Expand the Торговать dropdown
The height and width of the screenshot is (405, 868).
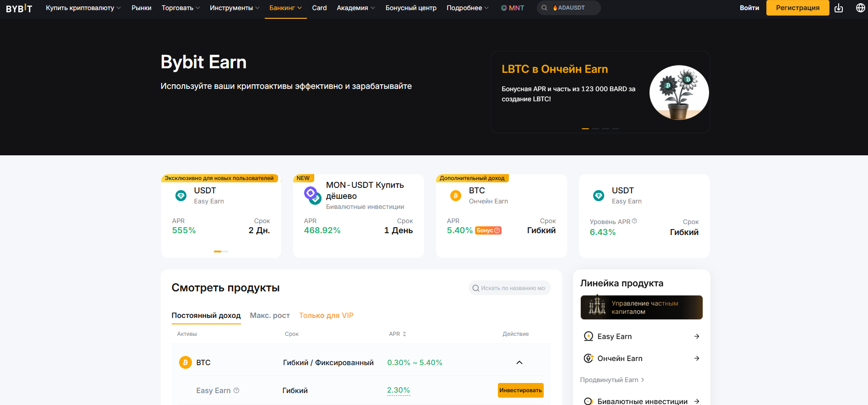coord(181,8)
